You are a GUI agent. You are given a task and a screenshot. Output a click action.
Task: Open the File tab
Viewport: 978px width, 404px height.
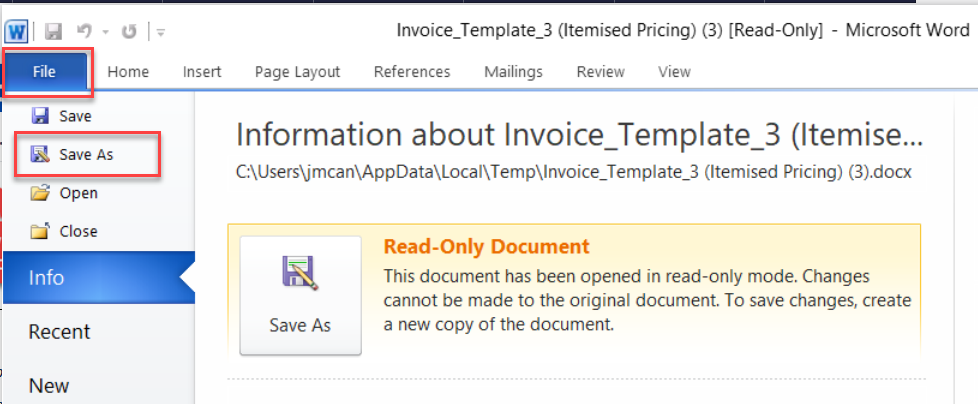[46, 72]
